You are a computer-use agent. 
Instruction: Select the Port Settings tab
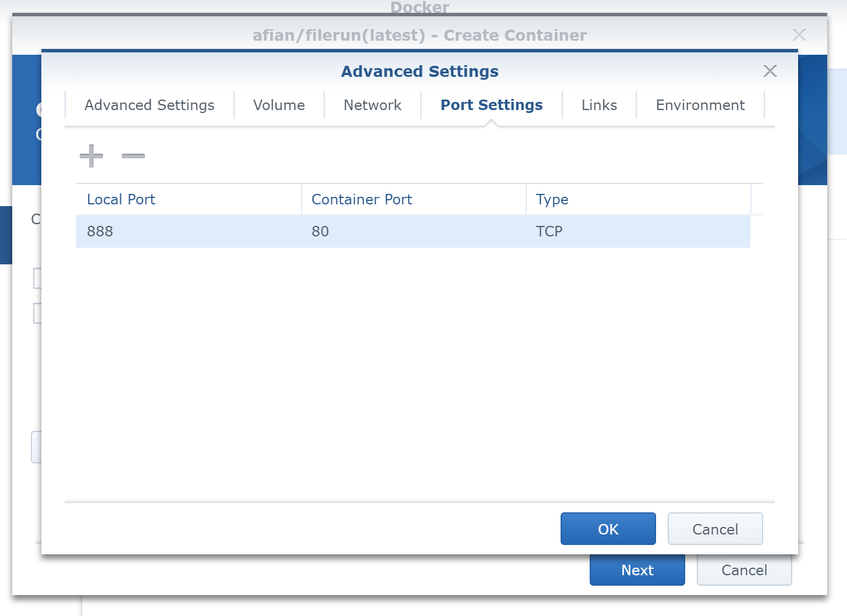point(491,105)
